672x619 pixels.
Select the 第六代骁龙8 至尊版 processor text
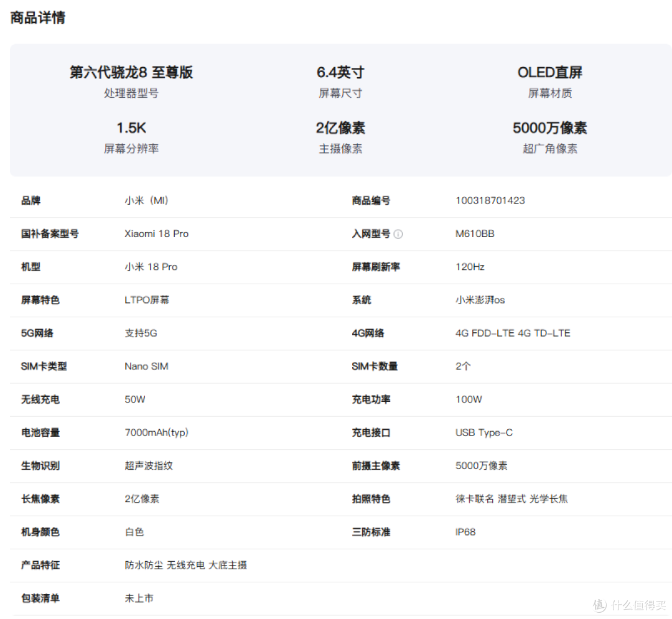point(131,72)
